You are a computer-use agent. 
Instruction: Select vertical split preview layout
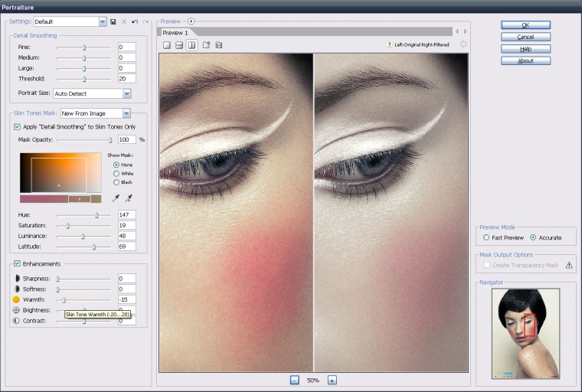[x=191, y=45]
